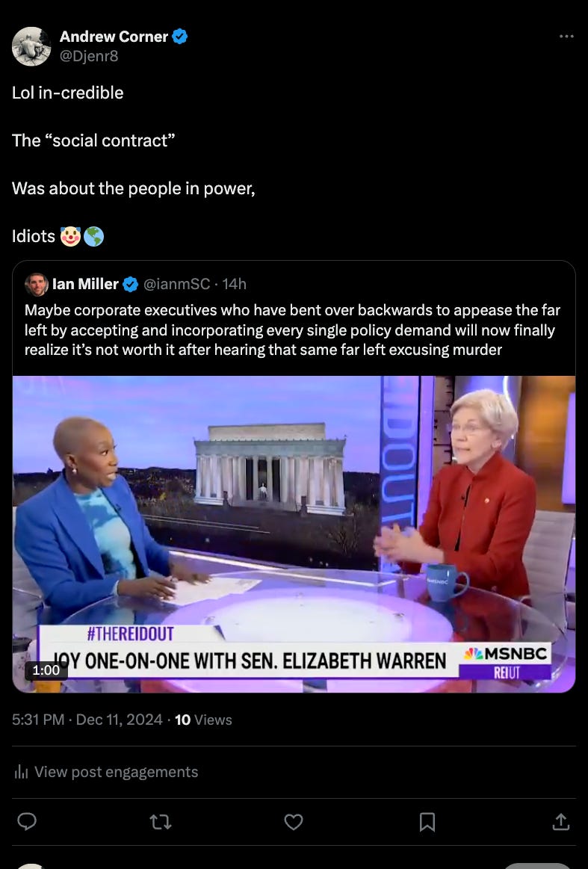Open the quoted tweet text by Ian Miller
Screen dimensions: 588x869
(292, 330)
